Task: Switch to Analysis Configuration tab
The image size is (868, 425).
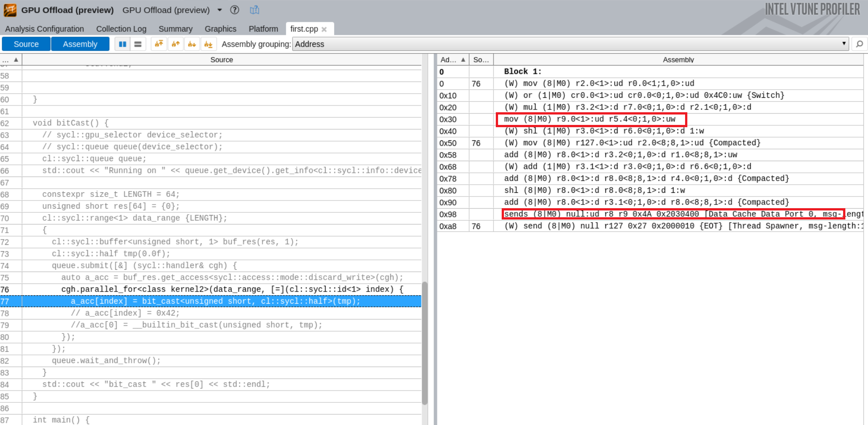Action: [x=44, y=29]
